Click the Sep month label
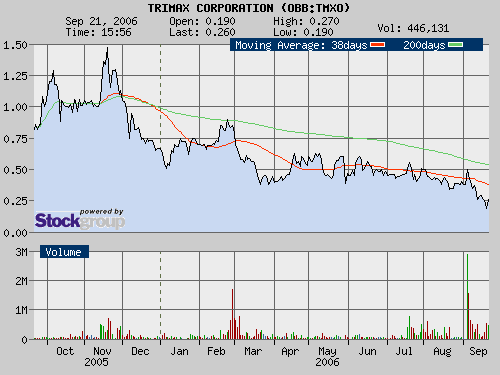Image resolution: width=500 pixels, height=375 pixels. 478,351
